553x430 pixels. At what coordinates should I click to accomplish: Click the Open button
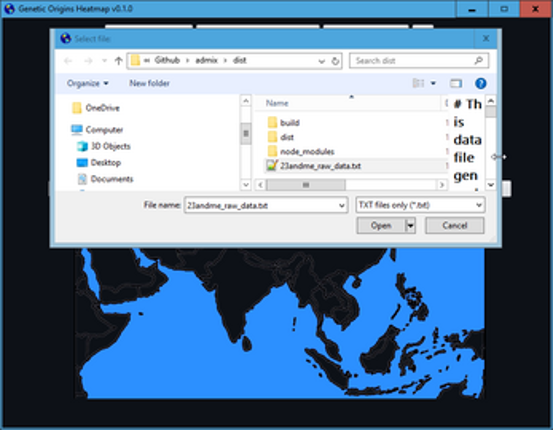(381, 225)
